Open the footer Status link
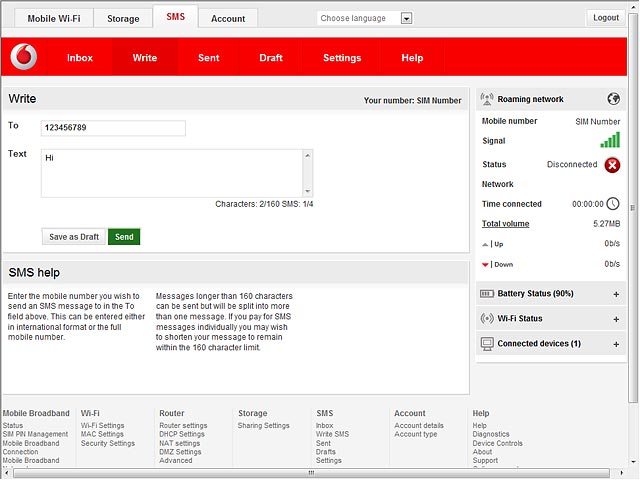The width and height of the screenshot is (640, 480). 13,426
